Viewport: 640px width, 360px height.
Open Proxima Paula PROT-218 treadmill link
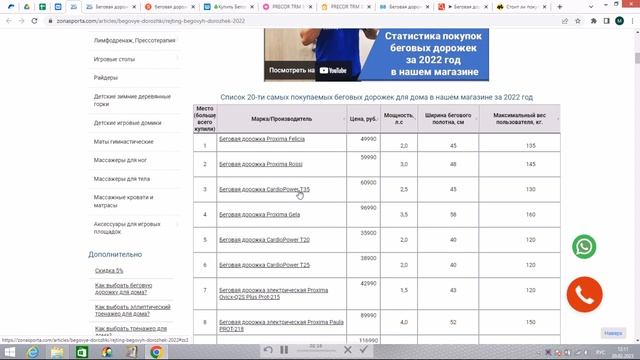pos(281,325)
